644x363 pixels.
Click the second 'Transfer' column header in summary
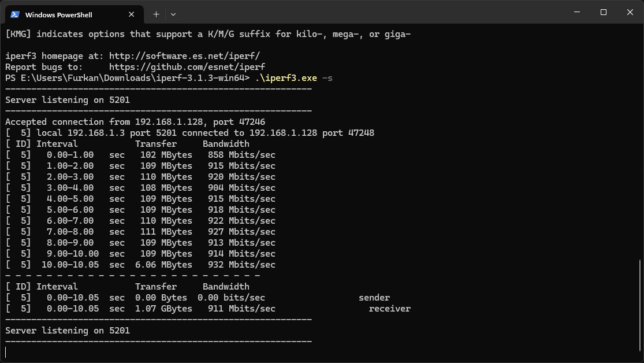[x=156, y=287]
